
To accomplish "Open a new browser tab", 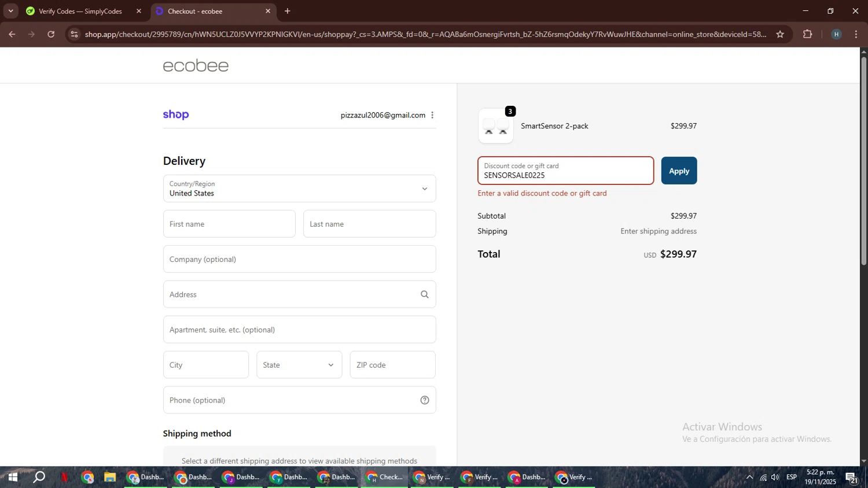I will (x=288, y=11).
